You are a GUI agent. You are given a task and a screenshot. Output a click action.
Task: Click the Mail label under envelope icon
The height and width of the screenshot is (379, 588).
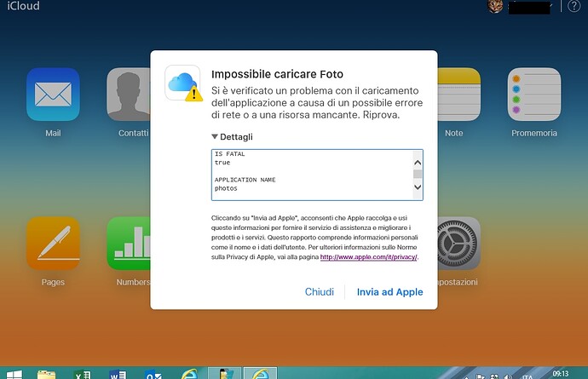click(53, 133)
